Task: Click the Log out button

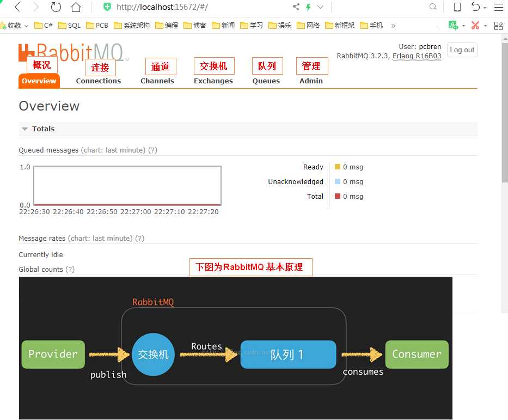Action: (x=462, y=50)
